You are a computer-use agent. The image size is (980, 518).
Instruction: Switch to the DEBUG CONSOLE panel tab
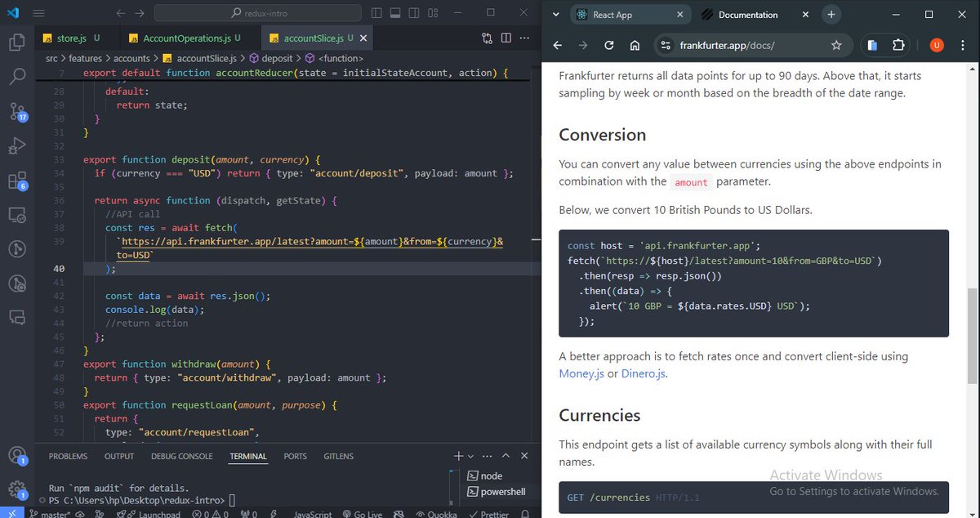181,457
